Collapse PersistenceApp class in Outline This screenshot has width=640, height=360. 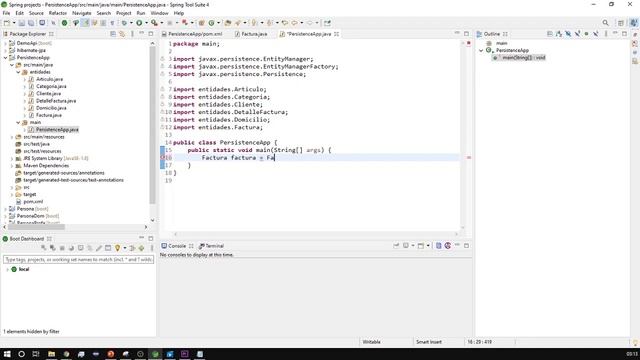481,51
